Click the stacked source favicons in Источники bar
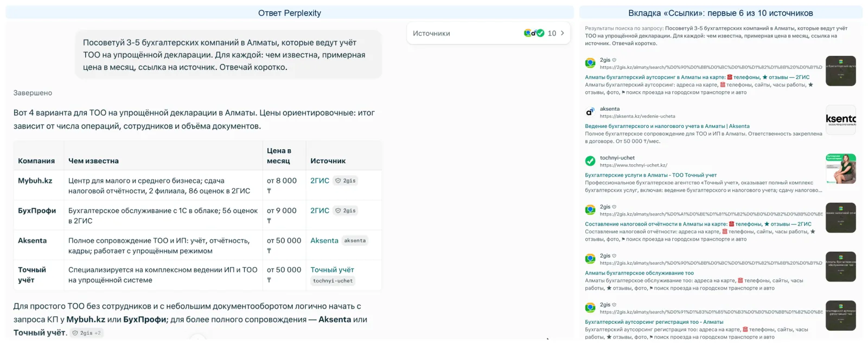The height and width of the screenshot is (345, 868). pyautogui.click(x=534, y=33)
